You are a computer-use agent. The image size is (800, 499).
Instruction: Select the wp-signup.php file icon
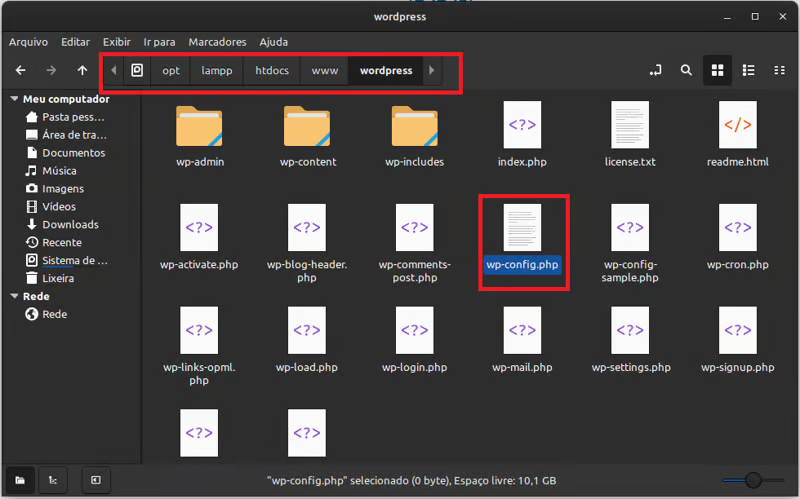[x=738, y=331]
